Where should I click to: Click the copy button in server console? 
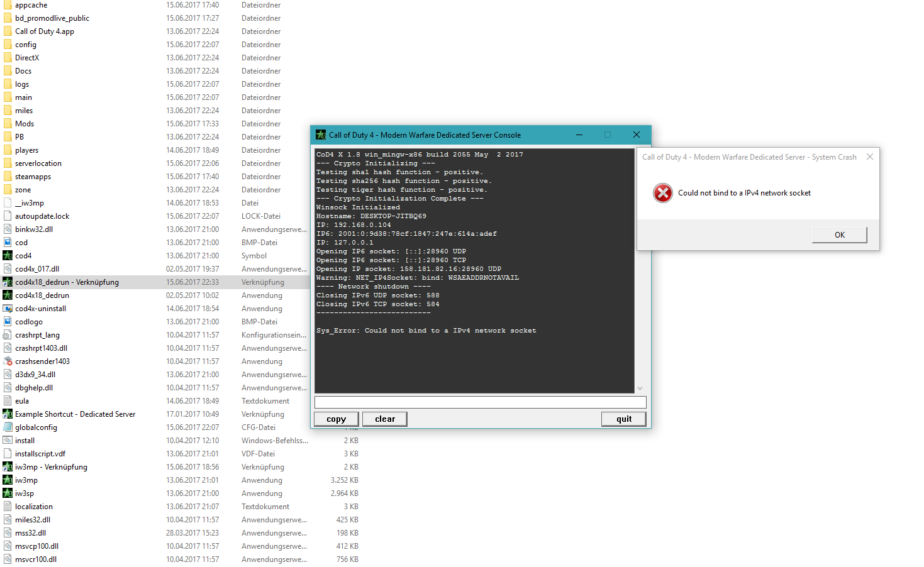337,419
